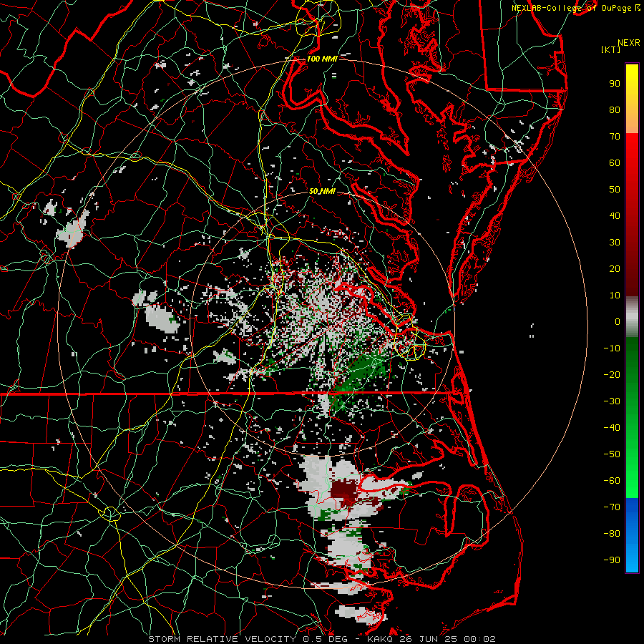Image resolution: width=644 pixels, height=644 pixels.
Task: Click the 30 value on velocity scale
Action: click(615, 243)
